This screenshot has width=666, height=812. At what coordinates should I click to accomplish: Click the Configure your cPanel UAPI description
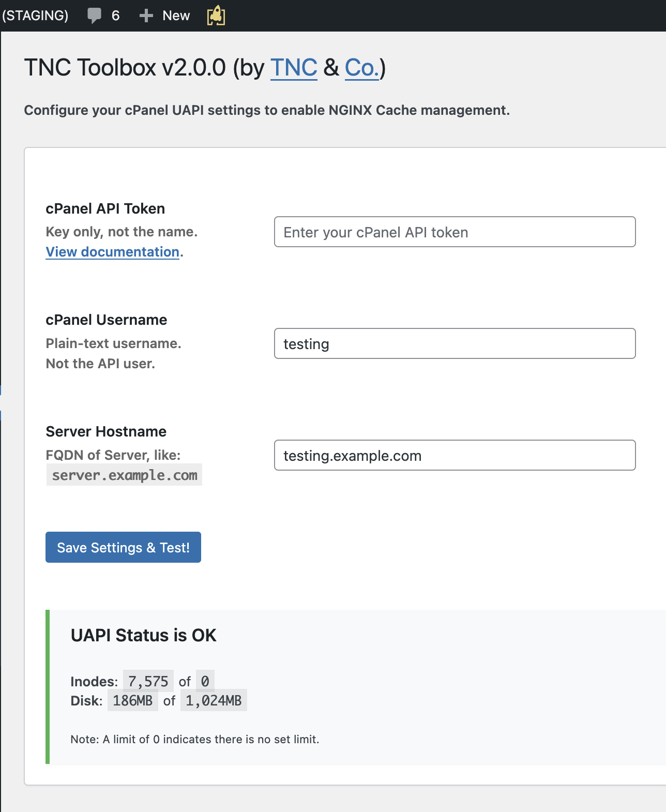267,110
